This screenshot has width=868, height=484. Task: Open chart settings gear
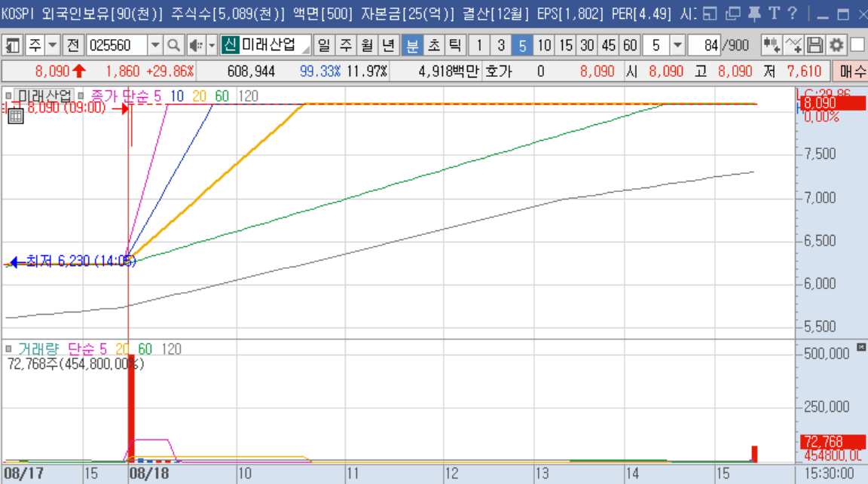pyautogui.click(x=836, y=45)
